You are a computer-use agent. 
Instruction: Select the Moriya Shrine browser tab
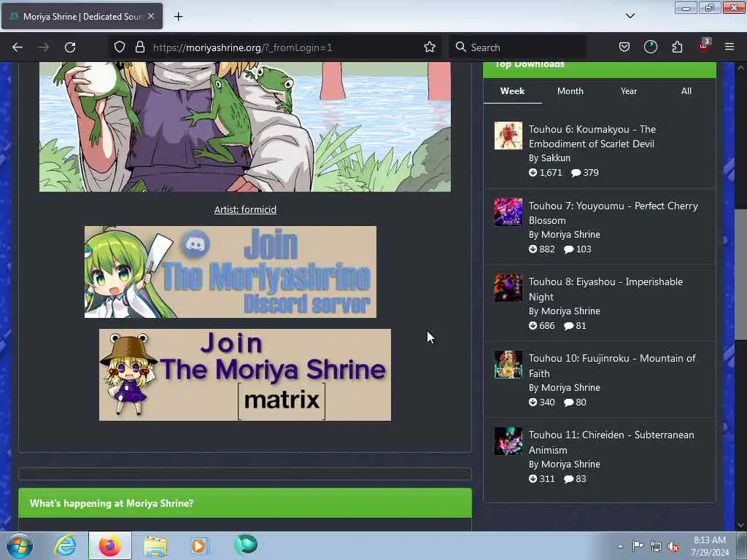point(82,16)
